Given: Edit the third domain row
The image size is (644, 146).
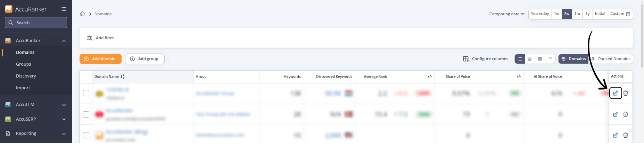Looking at the screenshot, I should (616, 135).
